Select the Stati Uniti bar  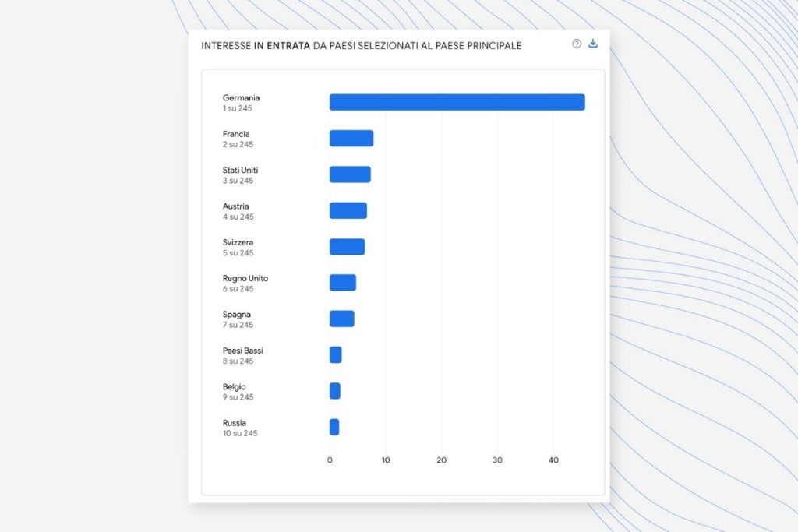click(350, 174)
